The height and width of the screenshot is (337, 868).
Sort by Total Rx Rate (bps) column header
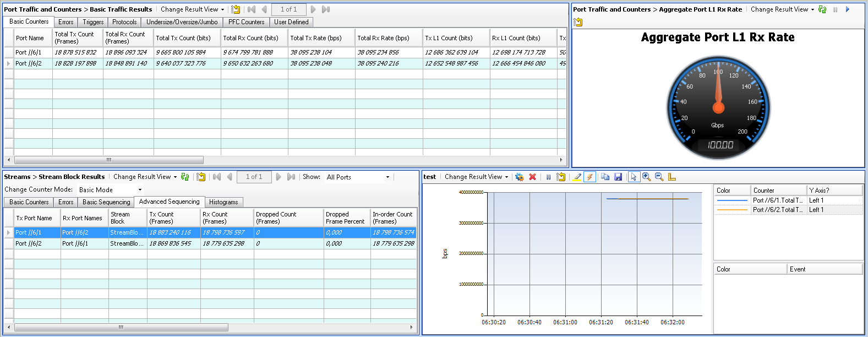tap(389, 37)
